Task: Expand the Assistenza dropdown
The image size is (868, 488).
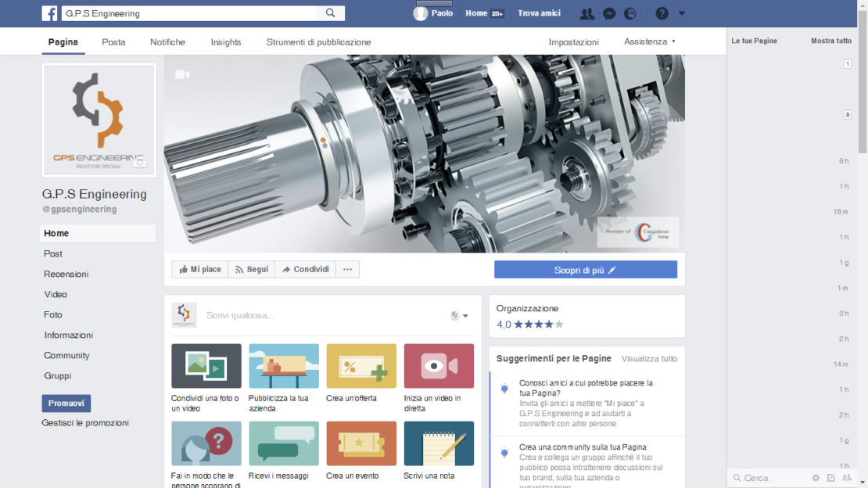Action: point(649,41)
